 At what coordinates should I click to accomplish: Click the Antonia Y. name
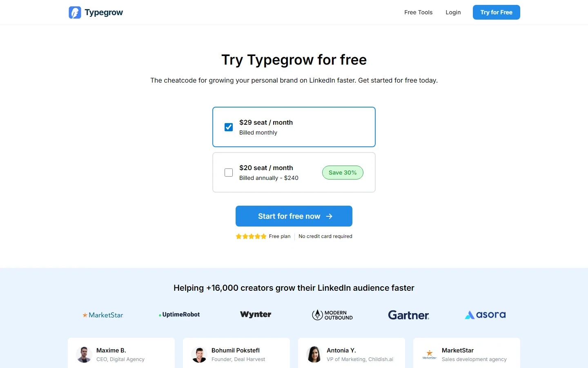[341, 350]
